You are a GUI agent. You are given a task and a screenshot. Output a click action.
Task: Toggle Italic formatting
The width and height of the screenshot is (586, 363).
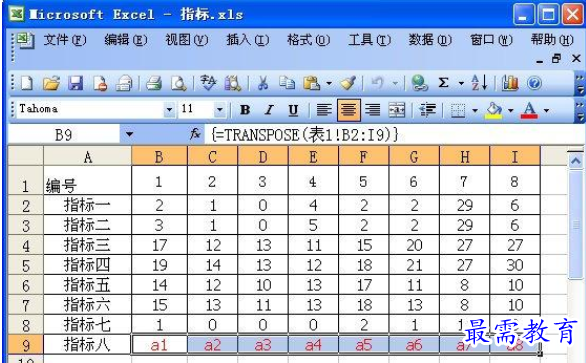click(x=269, y=110)
